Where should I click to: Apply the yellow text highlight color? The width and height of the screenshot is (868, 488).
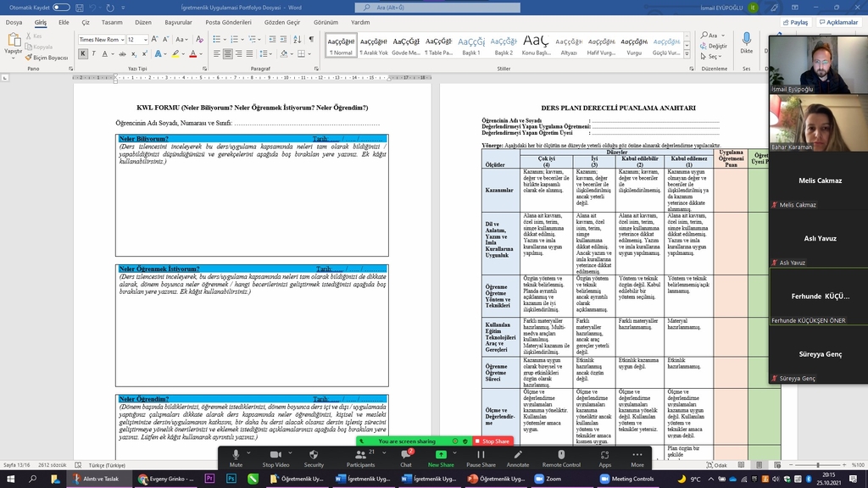click(175, 53)
